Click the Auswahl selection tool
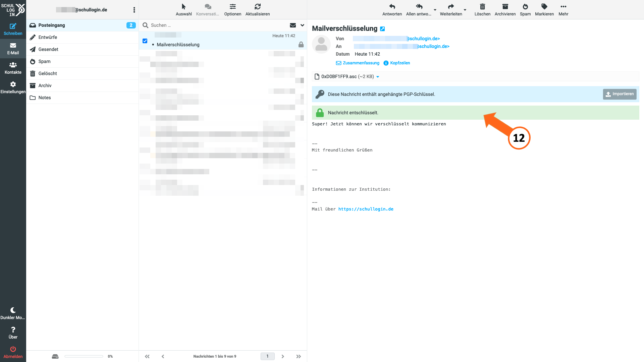The image size is (644, 362). click(x=184, y=10)
